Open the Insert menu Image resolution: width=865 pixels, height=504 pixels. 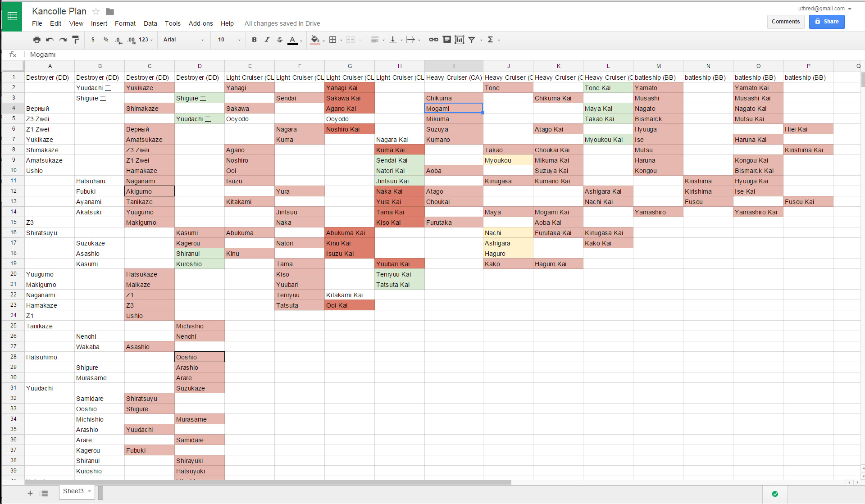point(99,23)
